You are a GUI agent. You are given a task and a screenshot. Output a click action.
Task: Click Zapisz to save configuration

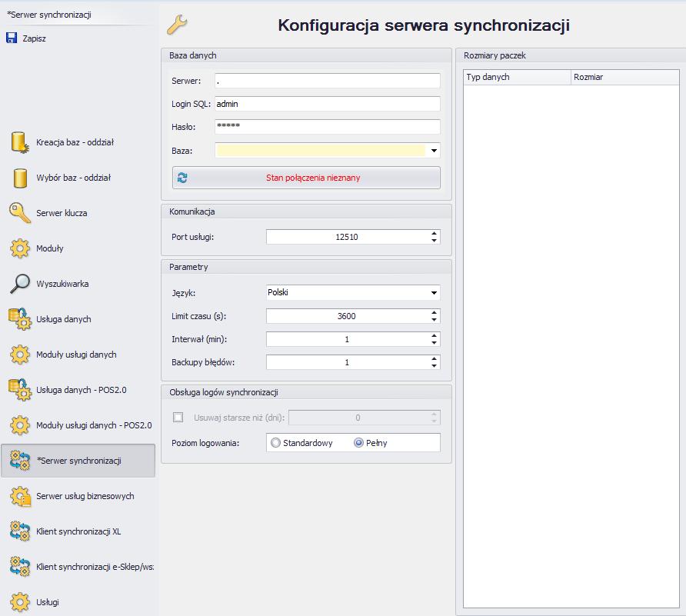pyautogui.click(x=34, y=38)
